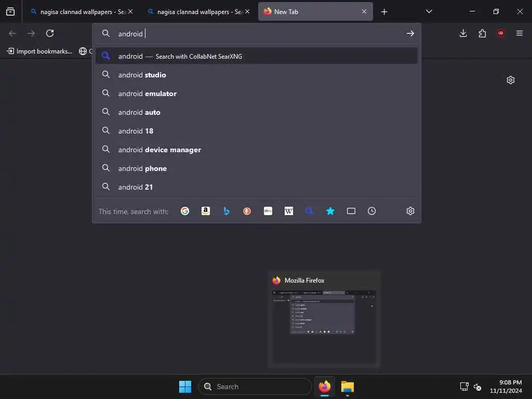Search this time with Amazon icon
The width and height of the screenshot is (532, 399).
point(206,211)
